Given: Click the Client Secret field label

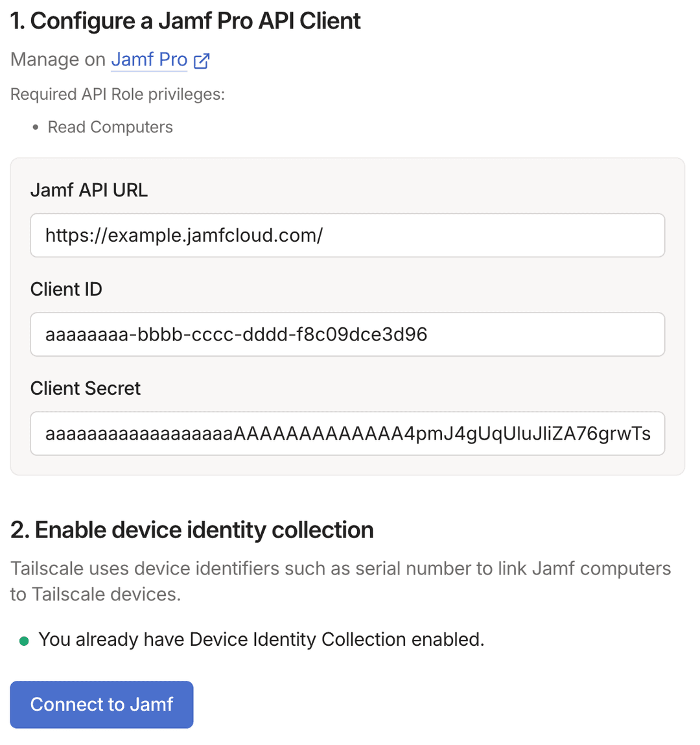Looking at the screenshot, I should tap(85, 388).
